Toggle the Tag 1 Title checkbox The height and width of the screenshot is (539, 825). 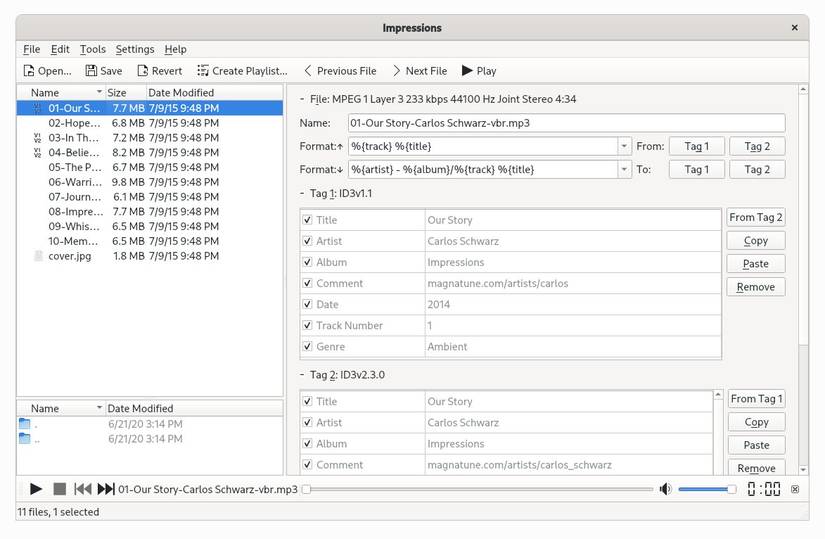[x=307, y=220]
